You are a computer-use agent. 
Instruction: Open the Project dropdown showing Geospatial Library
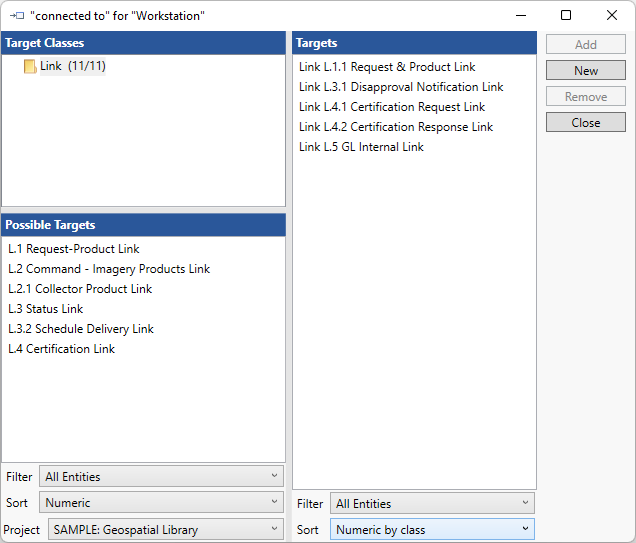point(165,530)
